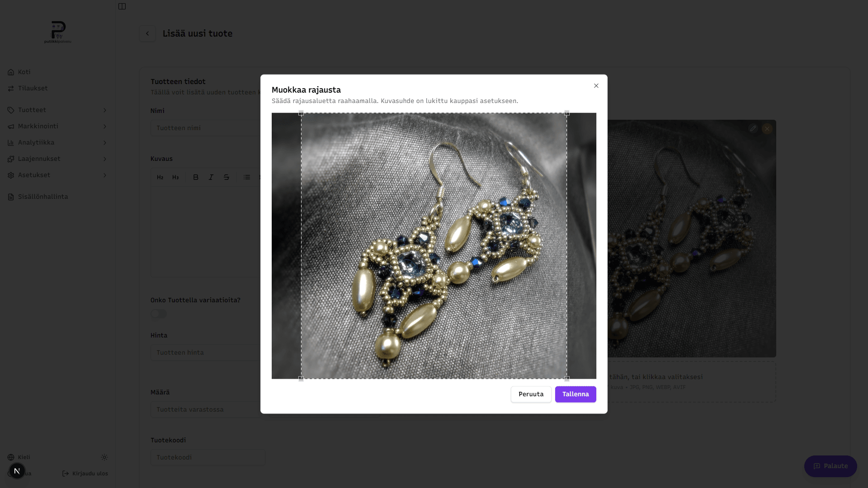Expand the Markkinointi menu
868x488 pixels.
click(57, 127)
